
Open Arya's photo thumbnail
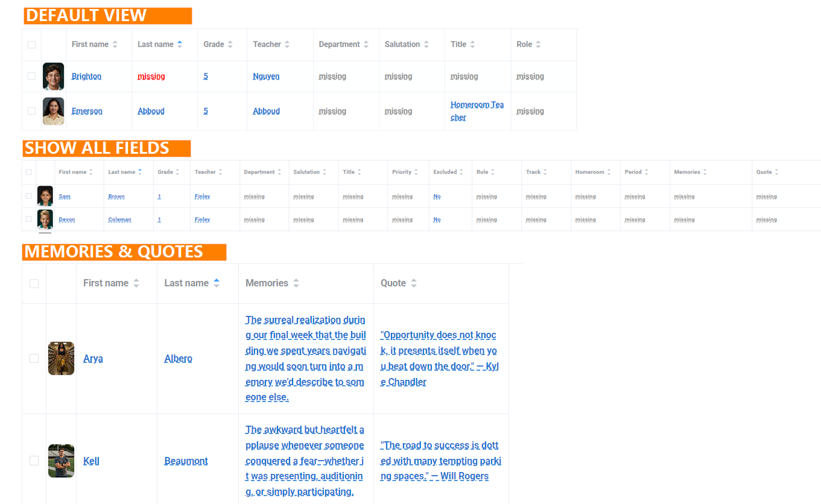tap(61, 359)
